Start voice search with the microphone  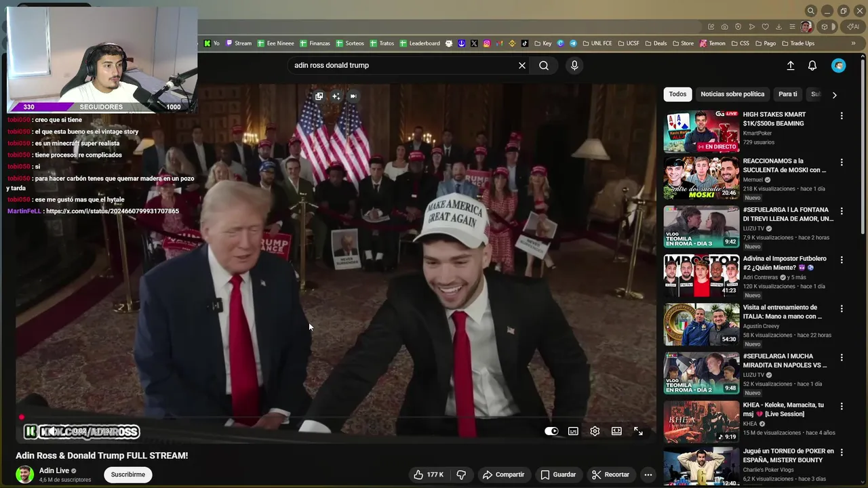(574, 66)
